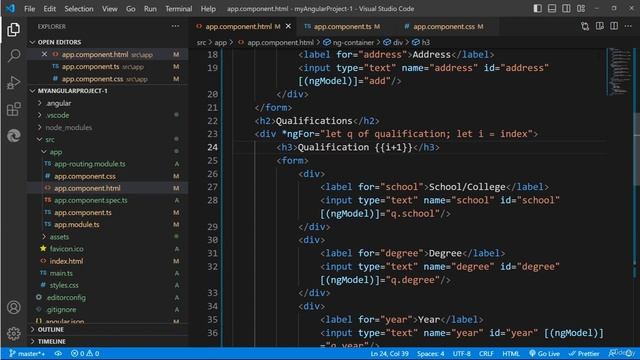Open the editor more actions ellipsis
This screenshot has width=640, height=360.
click(628, 26)
